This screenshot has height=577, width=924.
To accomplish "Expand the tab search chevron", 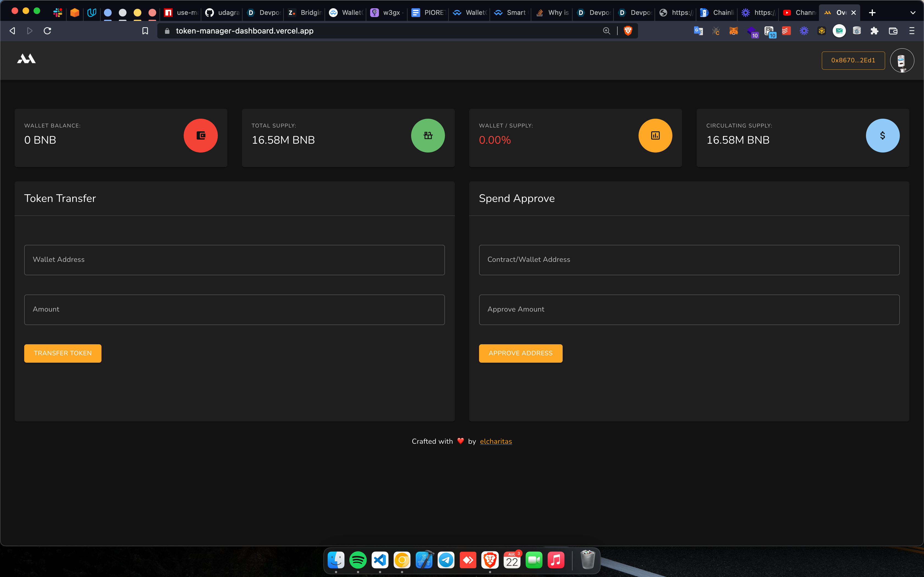I will [x=913, y=13].
